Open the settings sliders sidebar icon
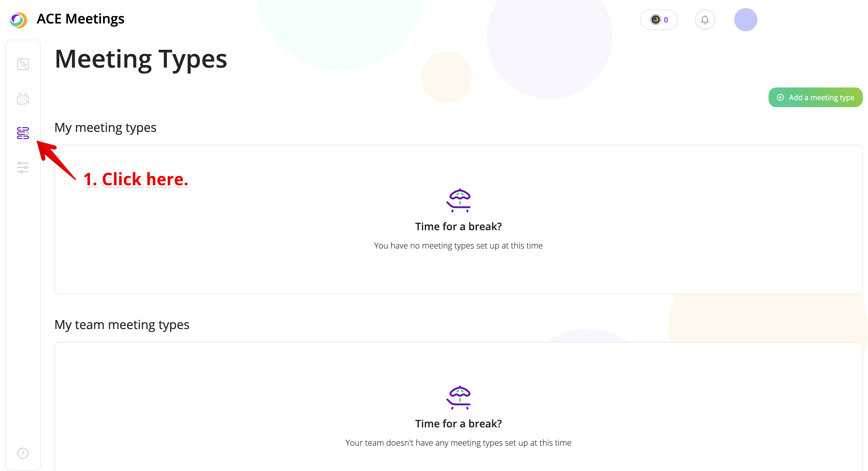868x471 pixels. (23, 167)
